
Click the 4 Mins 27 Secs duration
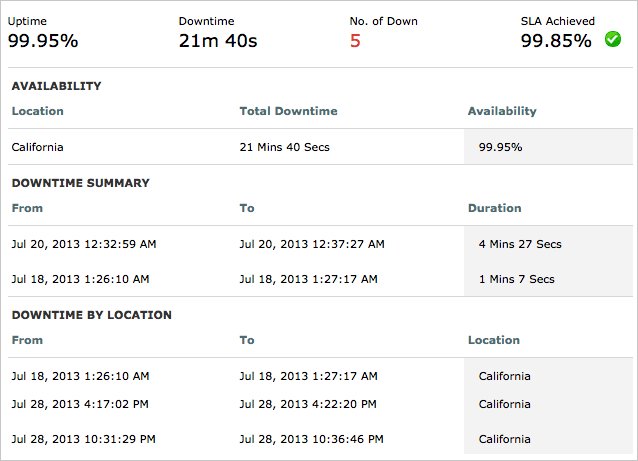click(x=520, y=244)
